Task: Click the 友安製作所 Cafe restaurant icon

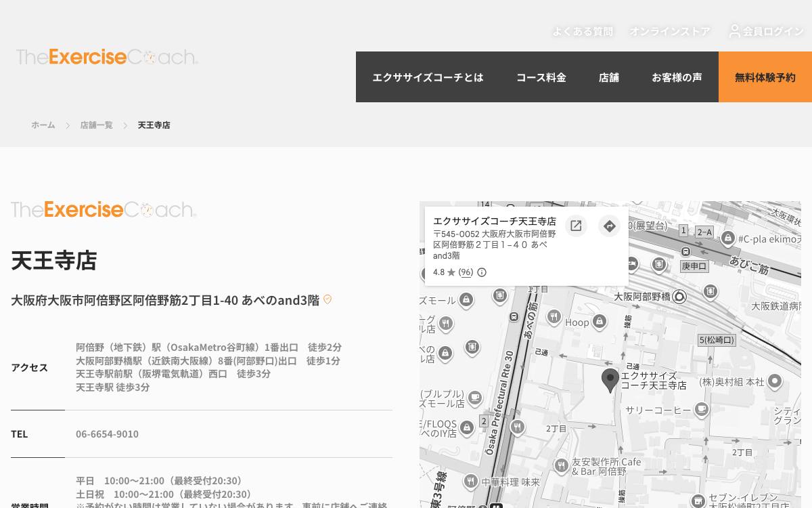Action: pos(561,465)
